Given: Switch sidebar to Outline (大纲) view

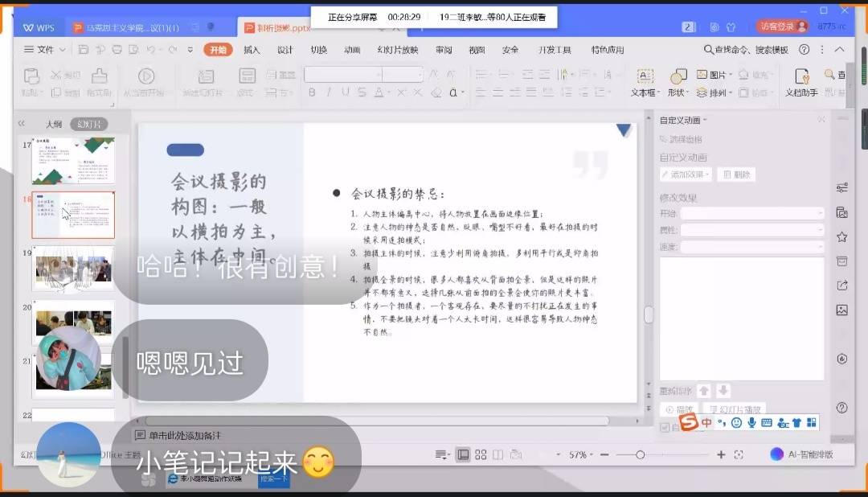Looking at the screenshot, I should click(53, 124).
